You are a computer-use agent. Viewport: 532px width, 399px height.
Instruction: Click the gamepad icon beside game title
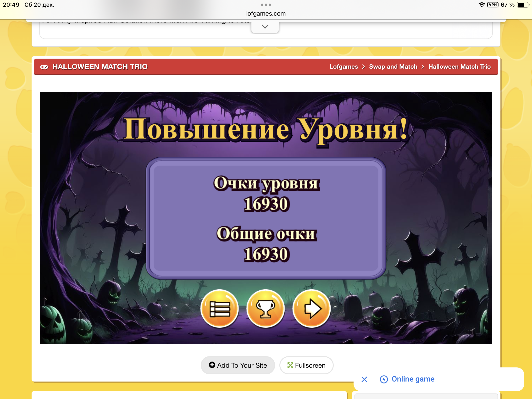44,67
